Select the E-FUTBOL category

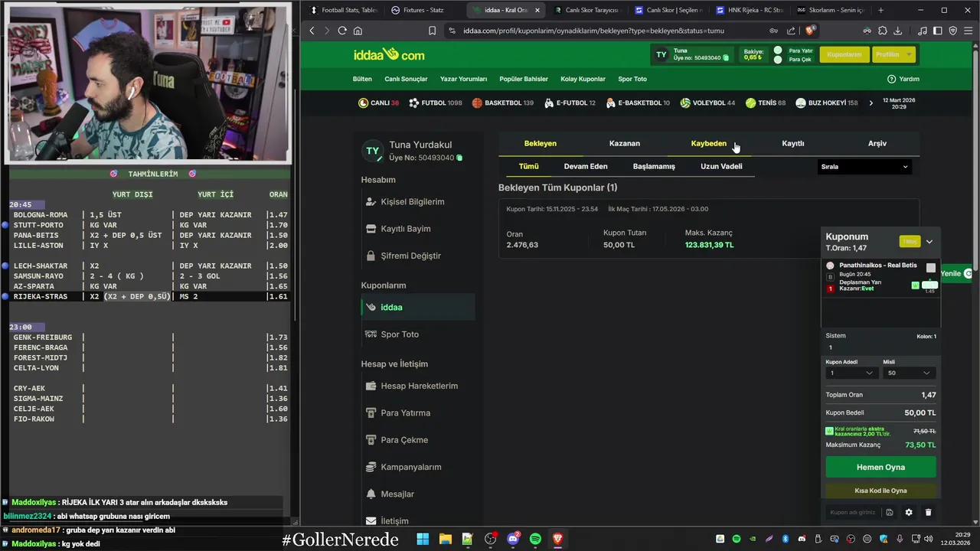tap(570, 103)
